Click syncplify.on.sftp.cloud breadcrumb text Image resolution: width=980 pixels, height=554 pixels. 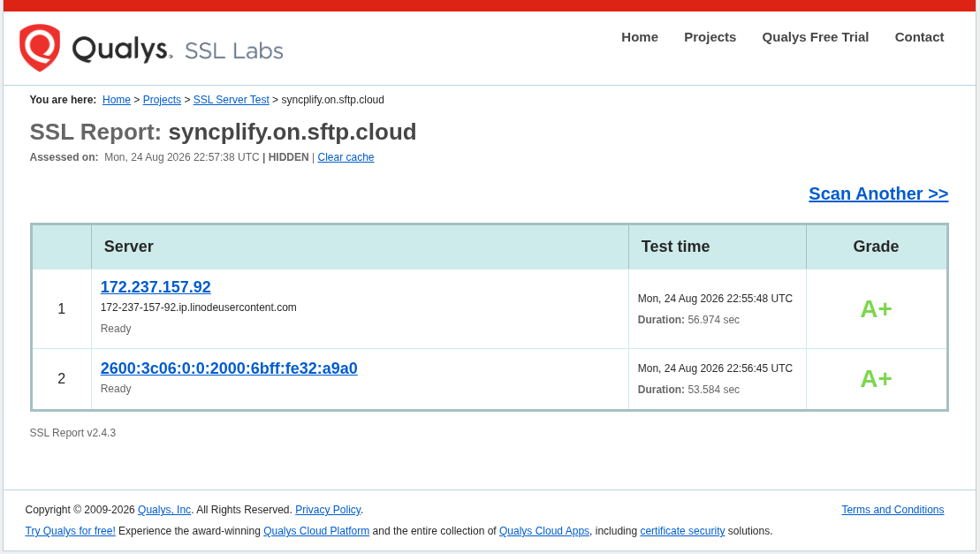[x=332, y=100]
